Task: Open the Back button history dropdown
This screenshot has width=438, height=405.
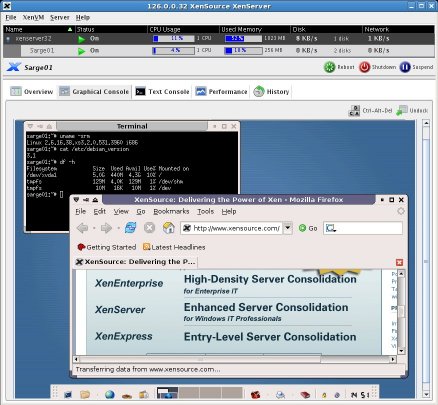Action: (94, 228)
